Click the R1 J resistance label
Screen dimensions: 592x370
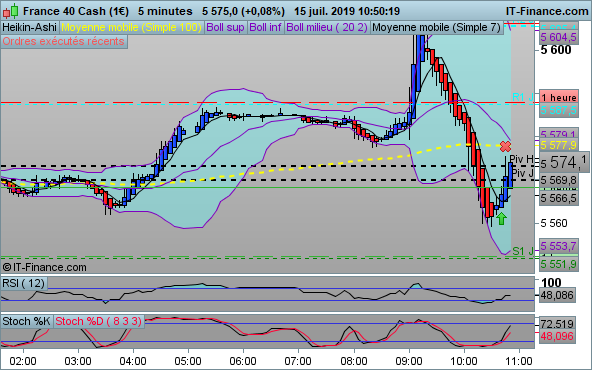pos(523,97)
